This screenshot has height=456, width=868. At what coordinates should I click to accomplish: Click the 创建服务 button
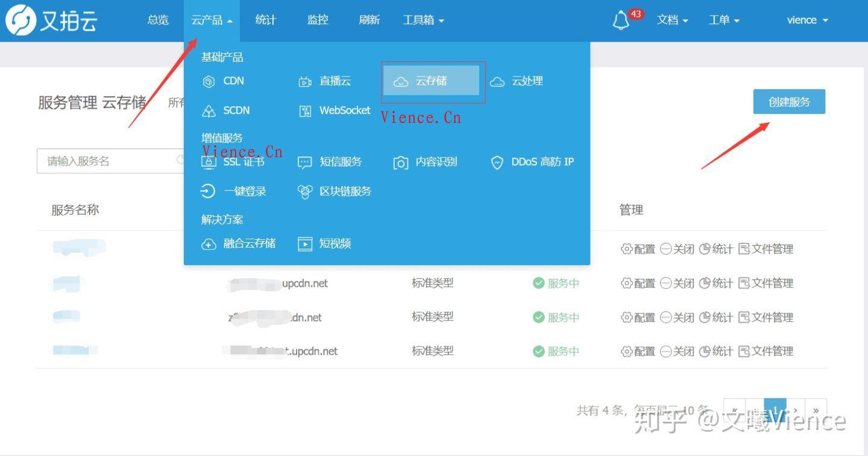pyautogui.click(x=789, y=101)
